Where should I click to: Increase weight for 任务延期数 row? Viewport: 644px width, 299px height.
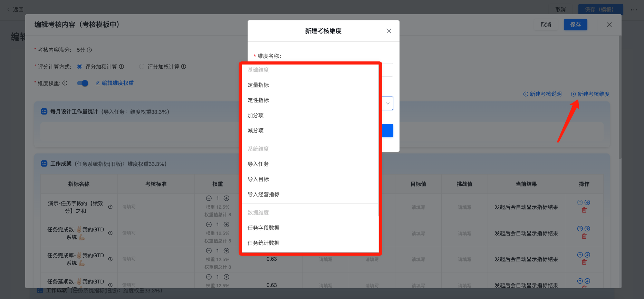tap(227, 277)
